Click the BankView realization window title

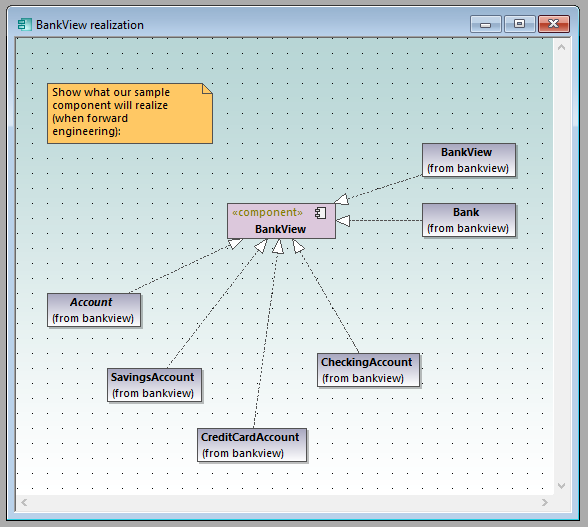(x=90, y=25)
